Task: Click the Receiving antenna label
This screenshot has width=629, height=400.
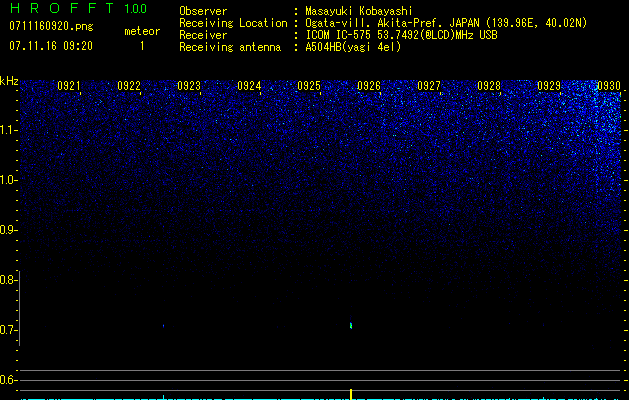Action: click(230, 47)
